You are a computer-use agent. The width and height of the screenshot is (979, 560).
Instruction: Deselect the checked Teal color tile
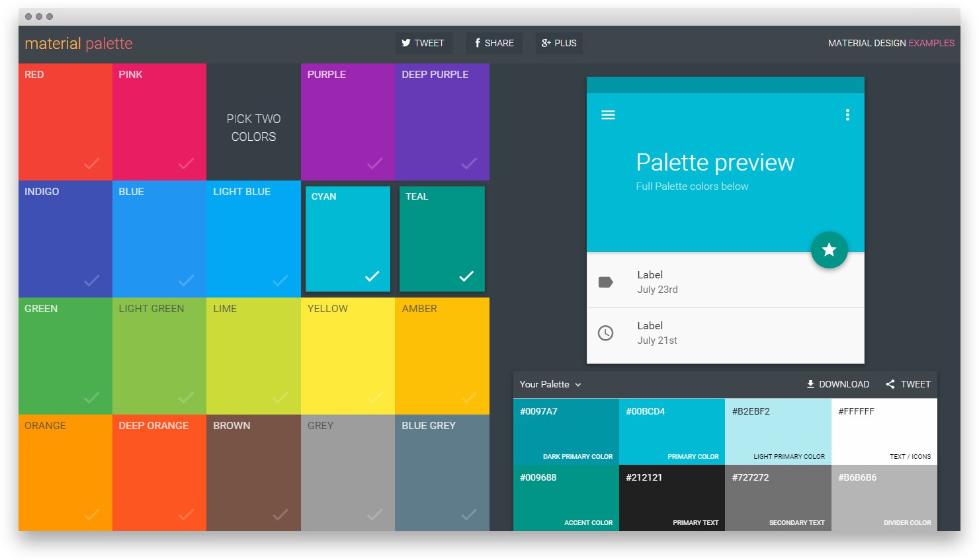tap(442, 239)
